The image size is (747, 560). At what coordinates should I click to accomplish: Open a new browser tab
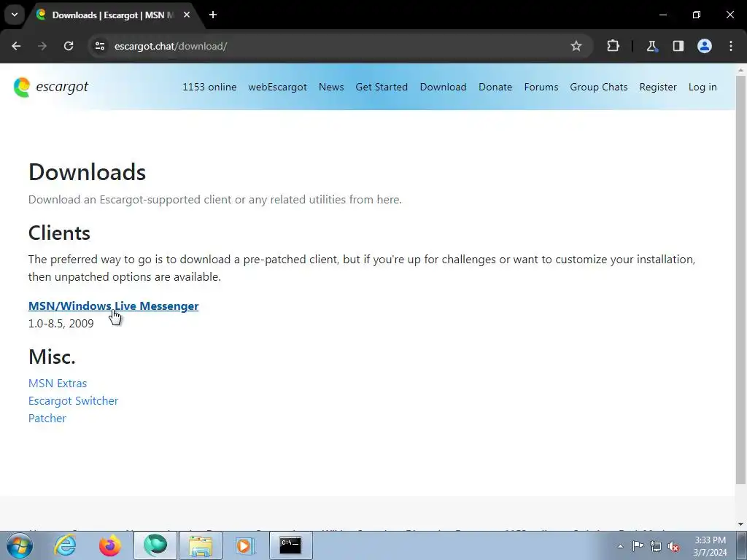pyautogui.click(x=213, y=15)
